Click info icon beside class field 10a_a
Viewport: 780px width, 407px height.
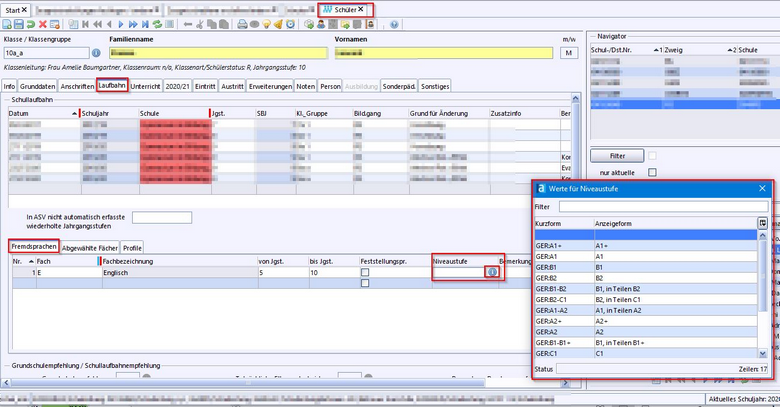(x=96, y=52)
